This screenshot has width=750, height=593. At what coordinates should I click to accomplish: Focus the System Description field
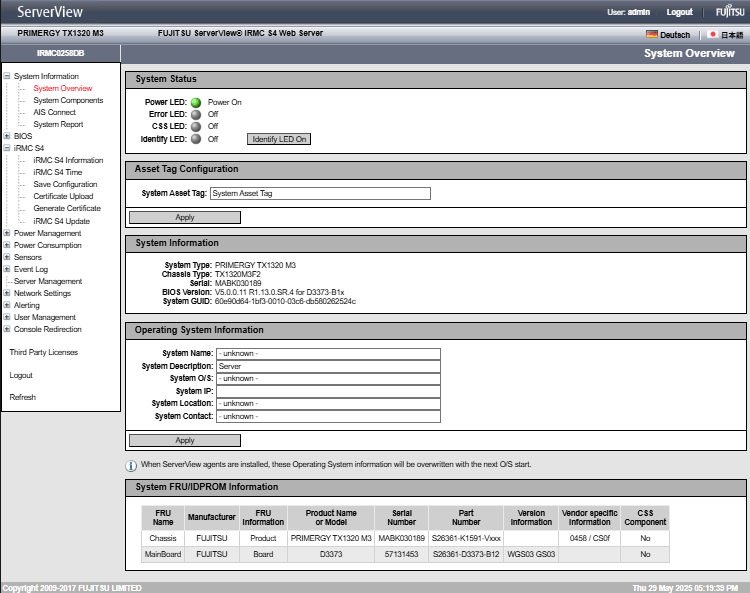coord(328,366)
